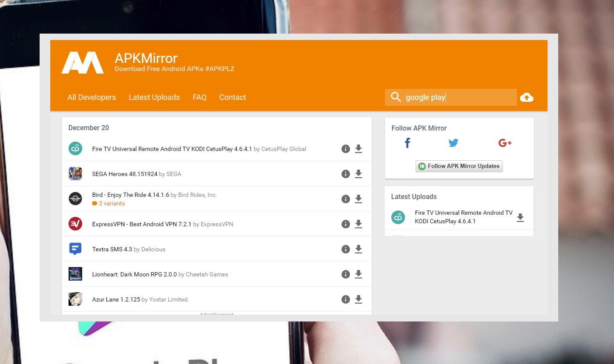The height and width of the screenshot is (364, 614).
Task: Click the search magnifier icon
Action: point(396,97)
